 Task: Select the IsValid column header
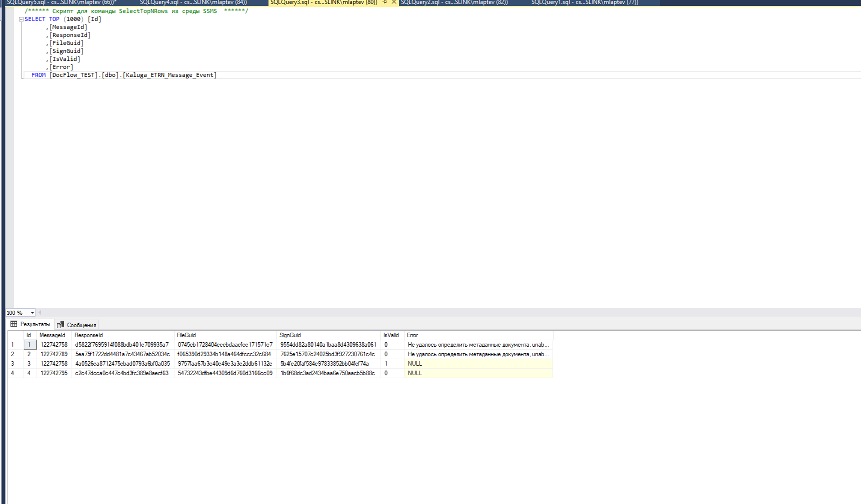coord(392,335)
